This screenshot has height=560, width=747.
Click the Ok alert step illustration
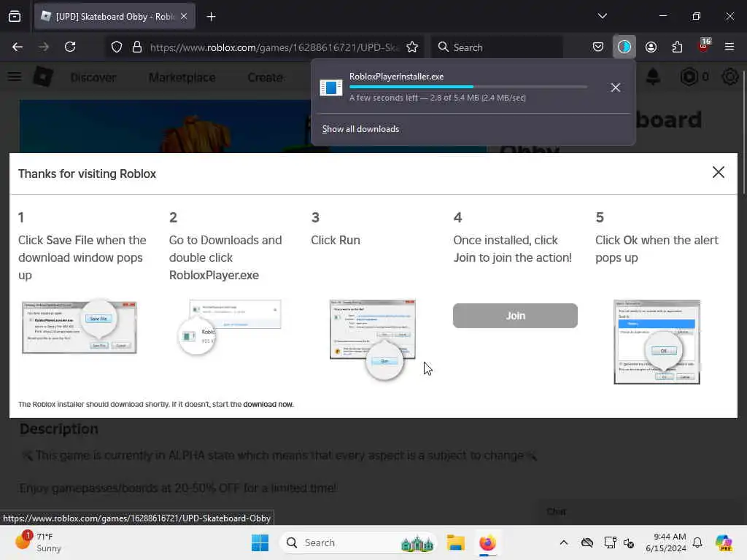pos(657,342)
